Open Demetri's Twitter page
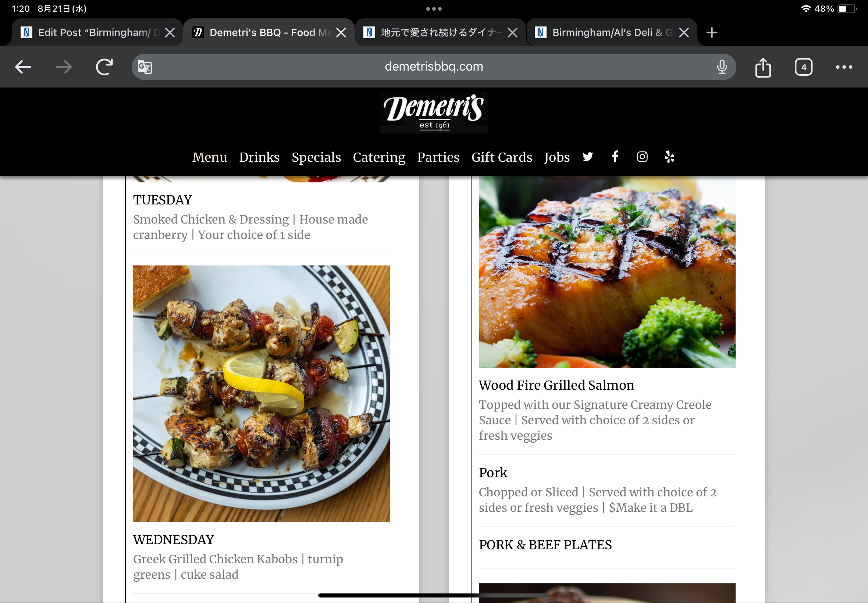This screenshot has height=603, width=868. pos(588,157)
